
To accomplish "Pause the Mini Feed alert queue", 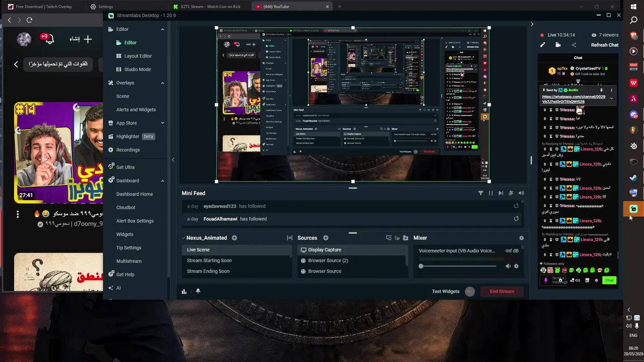I will pyautogui.click(x=491, y=193).
